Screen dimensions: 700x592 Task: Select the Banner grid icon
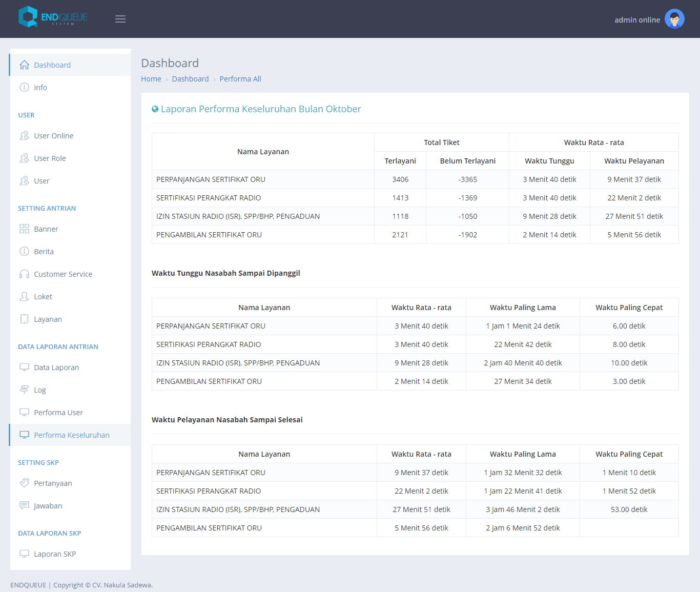pos(24,229)
